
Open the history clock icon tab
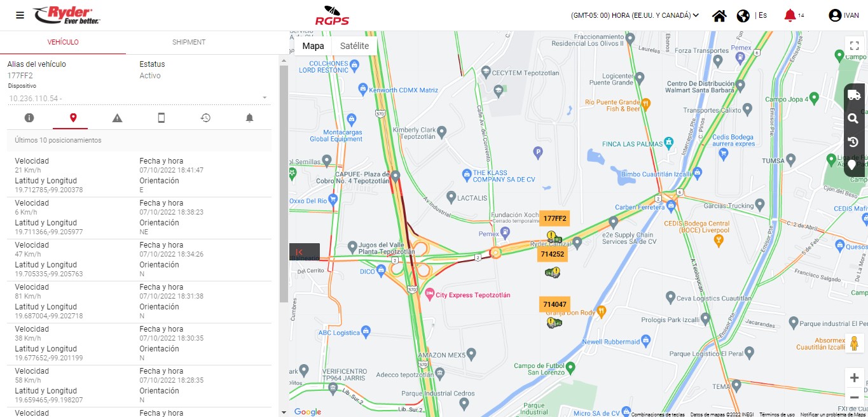click(x=205, y=118)
